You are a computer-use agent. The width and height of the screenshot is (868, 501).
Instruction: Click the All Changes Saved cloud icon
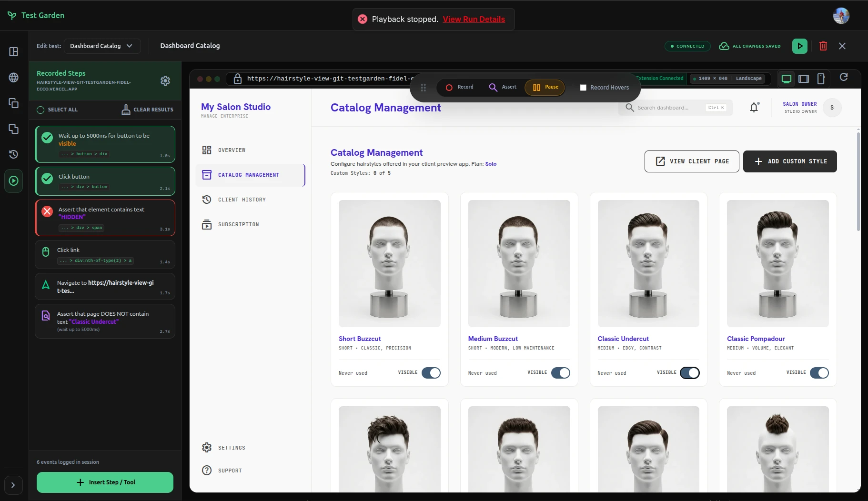(724, 46)
